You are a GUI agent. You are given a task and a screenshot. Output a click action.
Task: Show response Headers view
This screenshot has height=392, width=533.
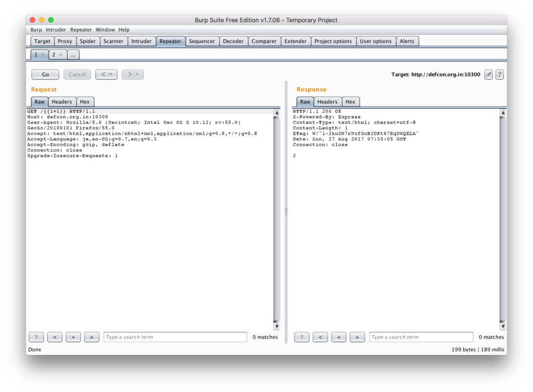(x=327, y=102)
